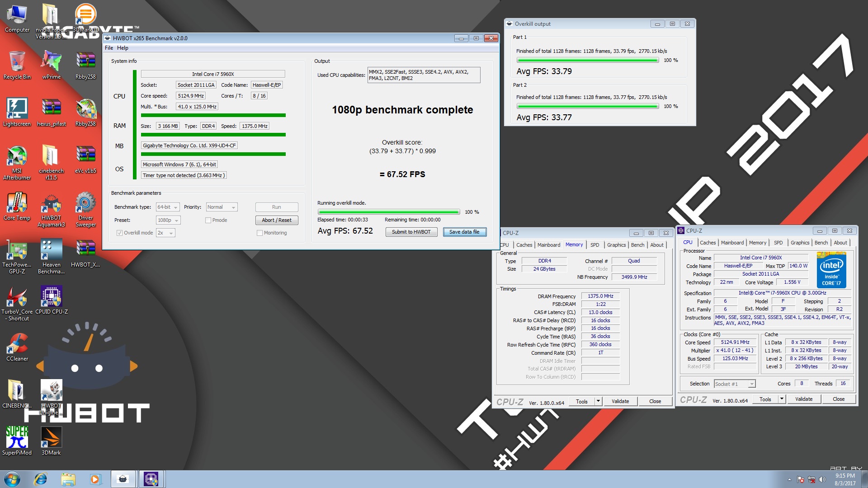The width and height of the screenshot is (868, 488).
Task: Open the Priority Normal dropdown
Action: (x=222, y=207)
